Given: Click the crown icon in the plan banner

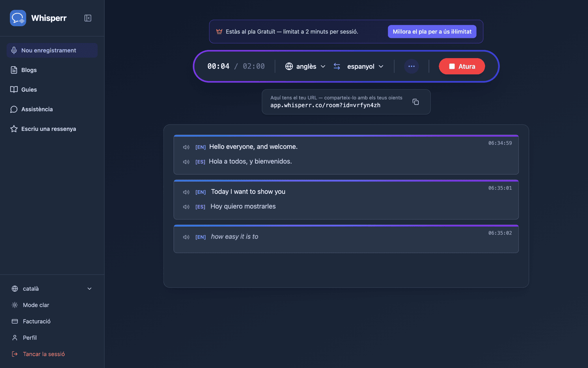Looking at the screenshot, I should coord(219,32).
